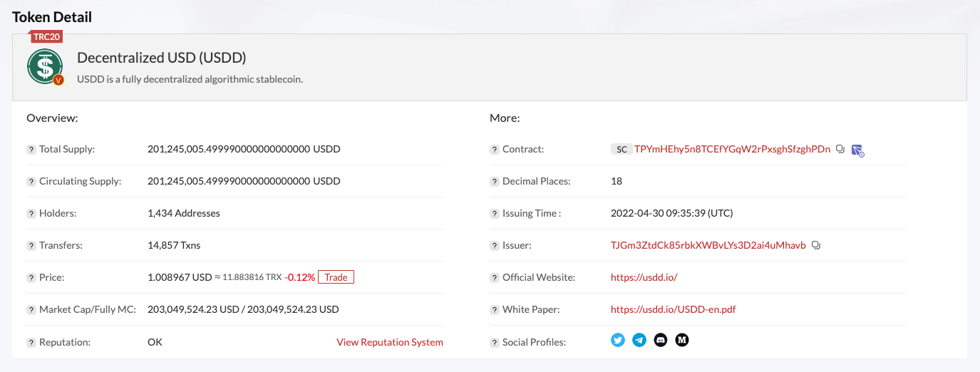The image size is (980, 372).
Task: Copy the issuer address icon
Action: (816, 245)
